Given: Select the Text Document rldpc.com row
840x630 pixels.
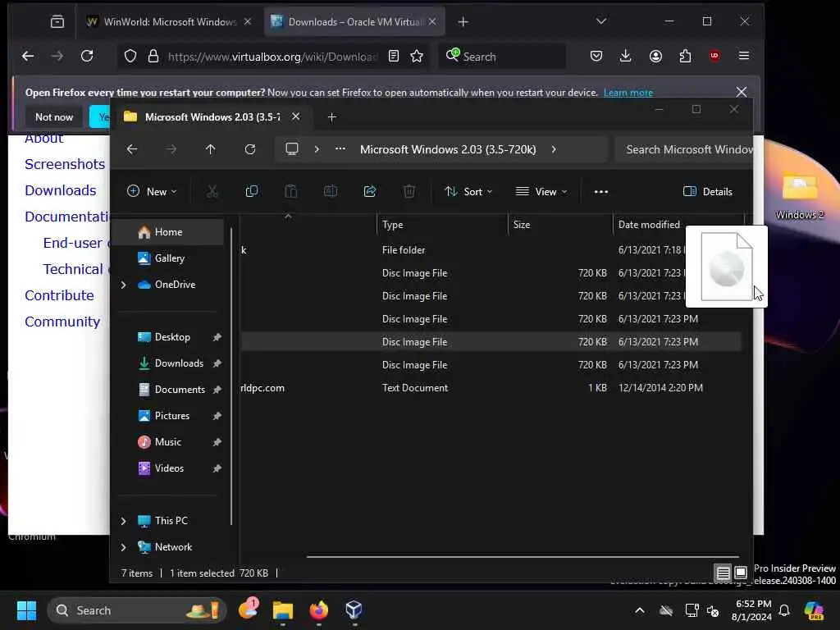Looking at the screenshot, I should tap(491, 388).
